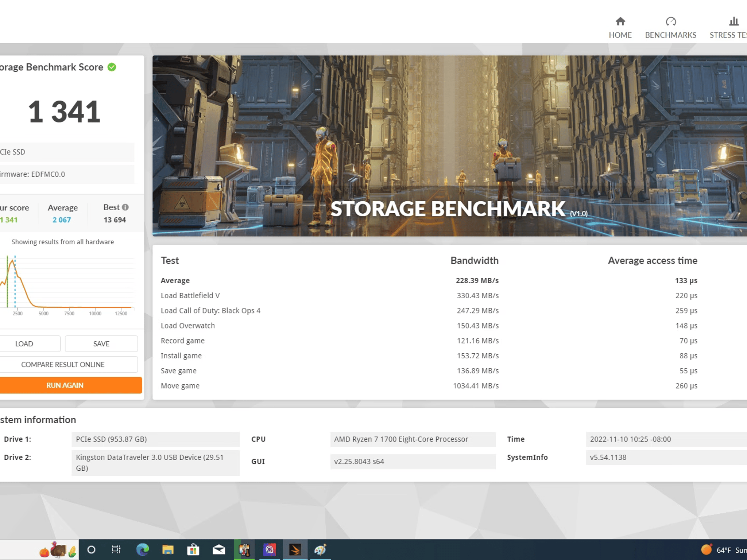Go to the Home section
747x560 pixels.
coord(620,28)
